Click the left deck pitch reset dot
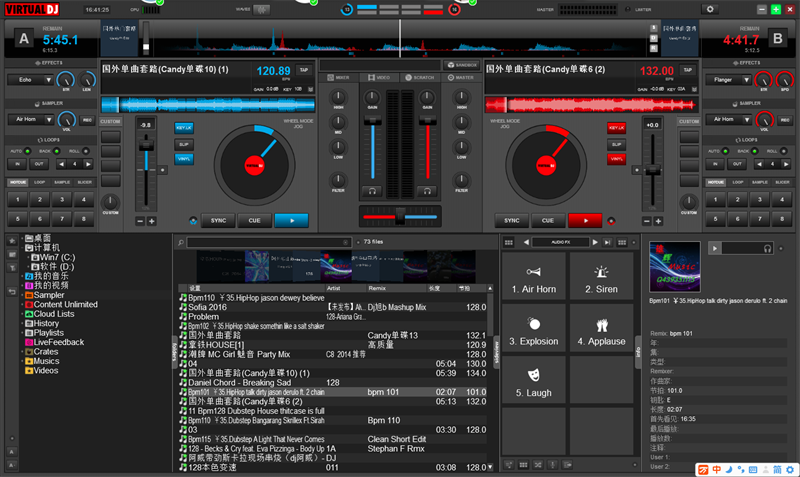The height and width of the screenshot is (477, 800). point(163,170)
